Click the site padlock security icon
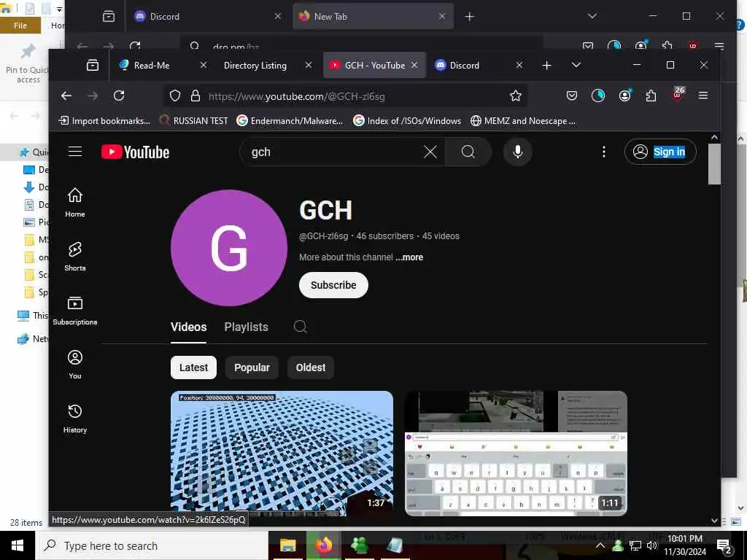 point(196,96)
